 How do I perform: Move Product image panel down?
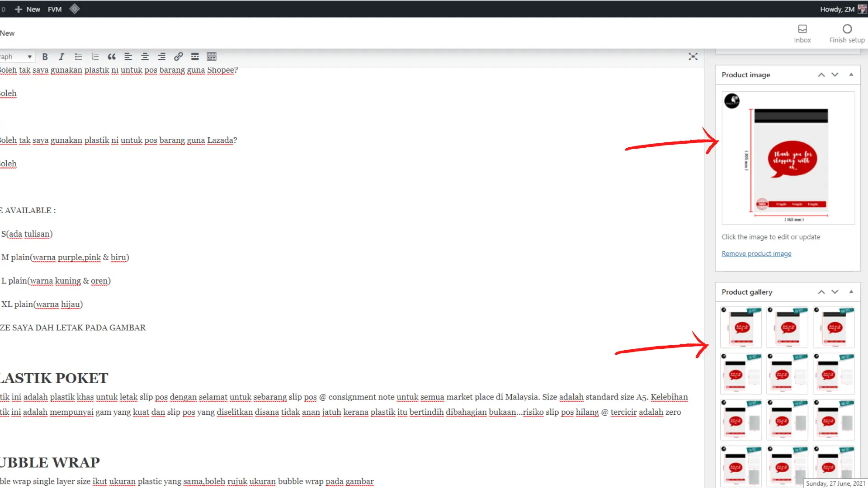click(x=835, y=75)
